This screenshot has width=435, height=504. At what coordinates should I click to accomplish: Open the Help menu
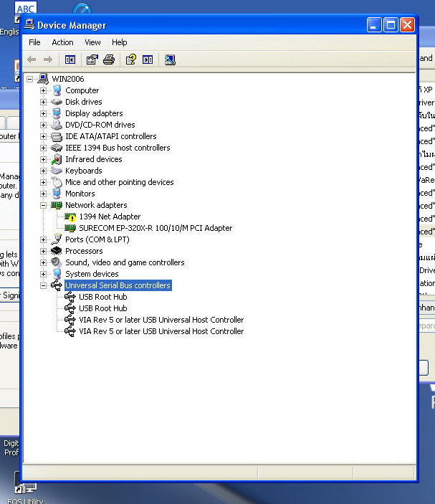pyautogui.click(x=119, y=42)
